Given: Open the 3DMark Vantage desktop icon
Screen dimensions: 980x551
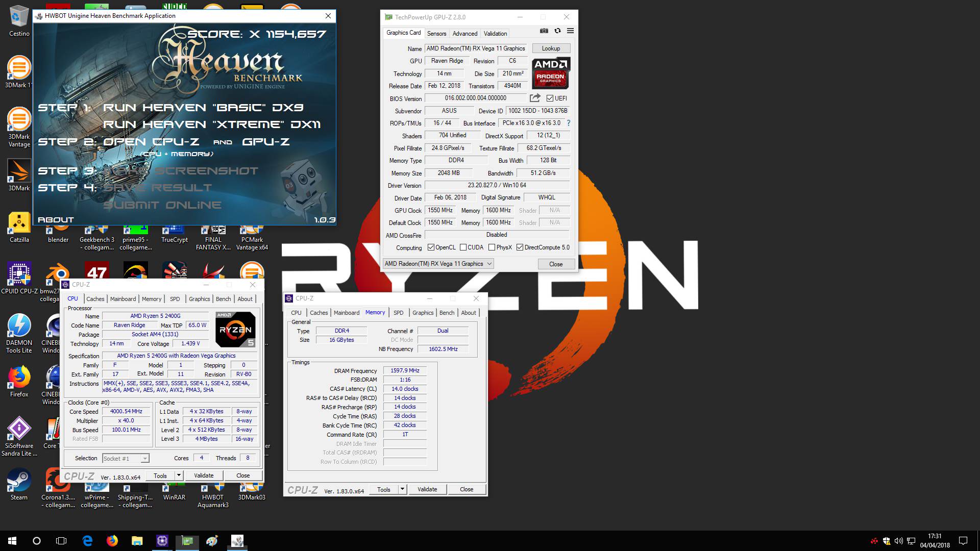Looking at the screenshot, I should (19, 128).
